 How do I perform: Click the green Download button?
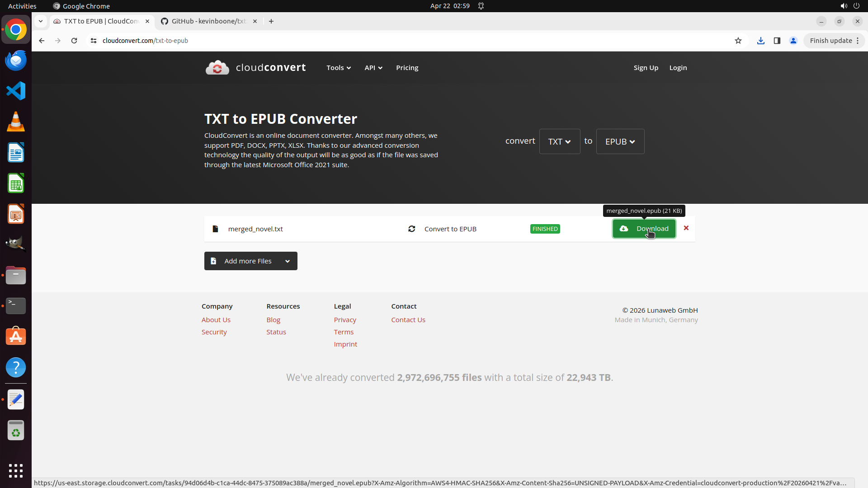[x=644, y=229]
